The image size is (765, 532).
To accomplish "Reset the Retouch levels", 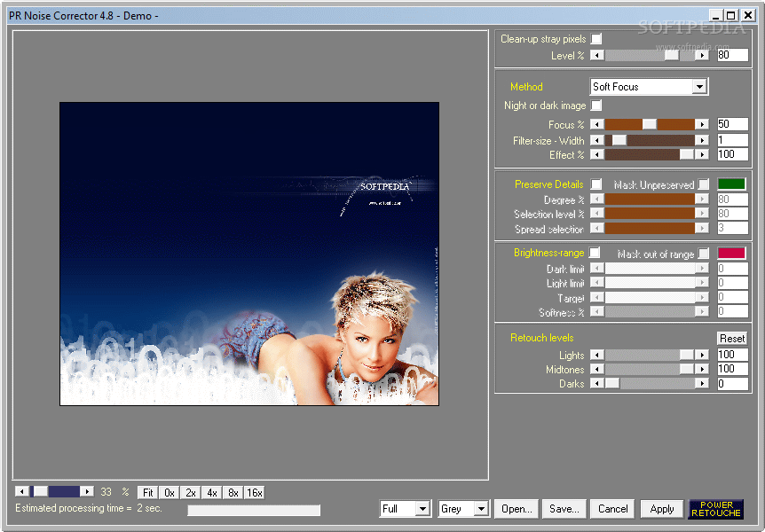I will point(732,338).
